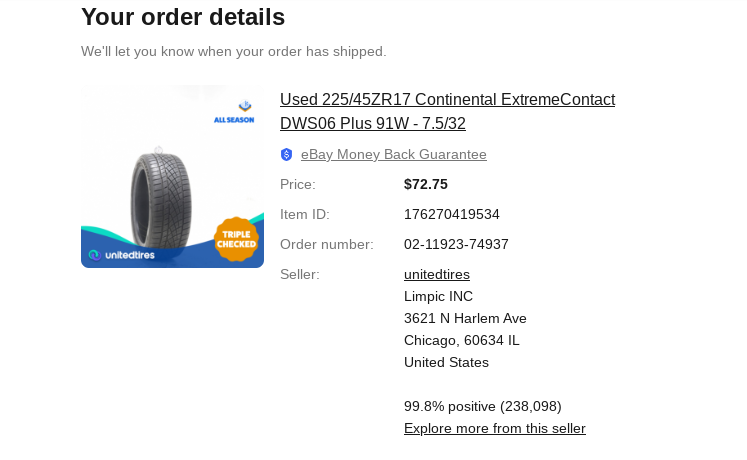
Task: Select the $72.75 price value
Action: [x=426, y=184]
